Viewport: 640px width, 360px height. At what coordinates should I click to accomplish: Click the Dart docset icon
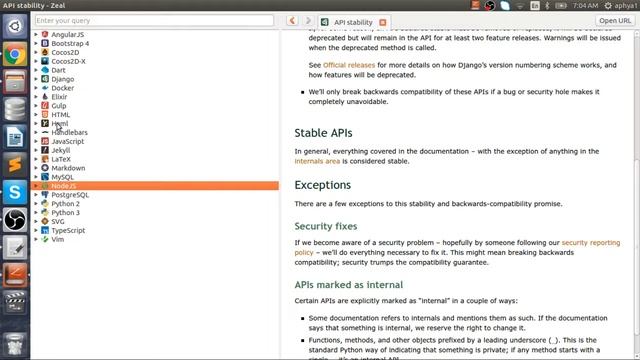(x=45, y=70)
